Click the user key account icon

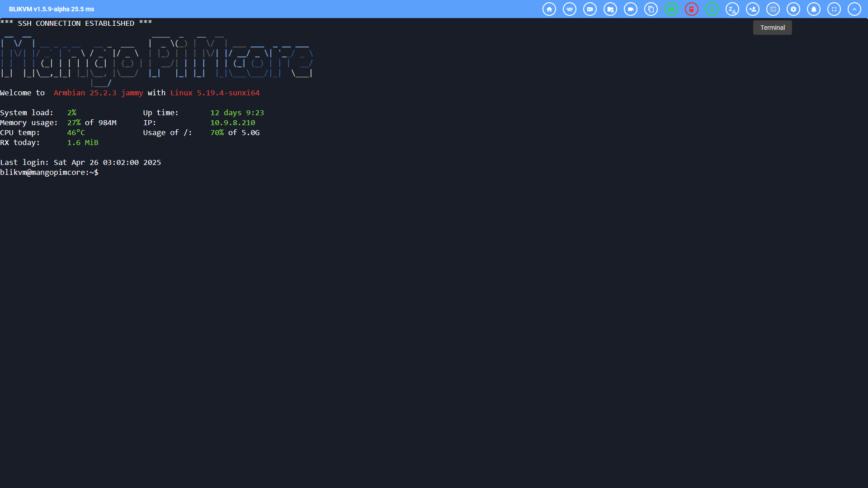pyautogui.click(x=753, y=9)
